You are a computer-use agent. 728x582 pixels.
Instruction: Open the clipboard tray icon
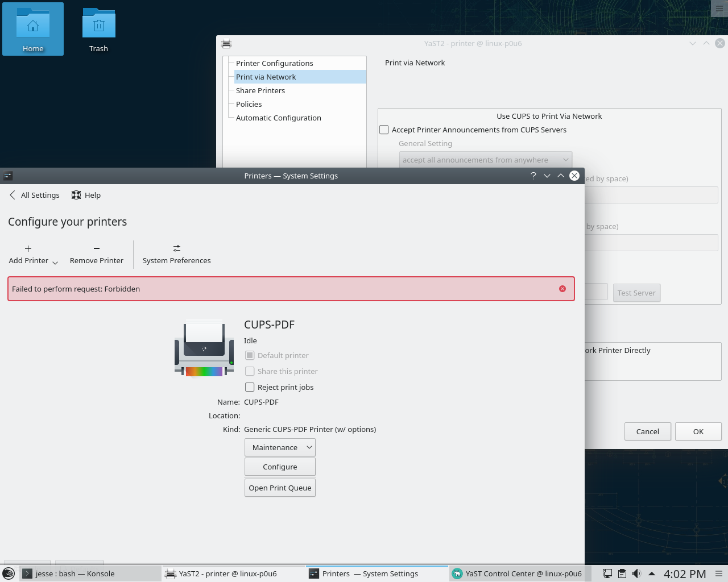[622, 573]
